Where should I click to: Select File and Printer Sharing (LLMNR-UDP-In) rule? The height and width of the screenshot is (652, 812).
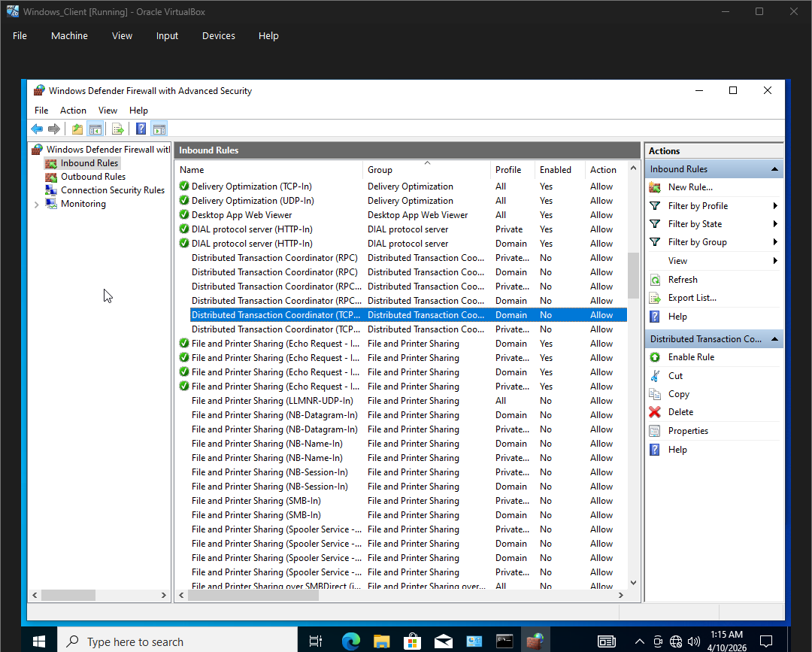coord(401,401)
